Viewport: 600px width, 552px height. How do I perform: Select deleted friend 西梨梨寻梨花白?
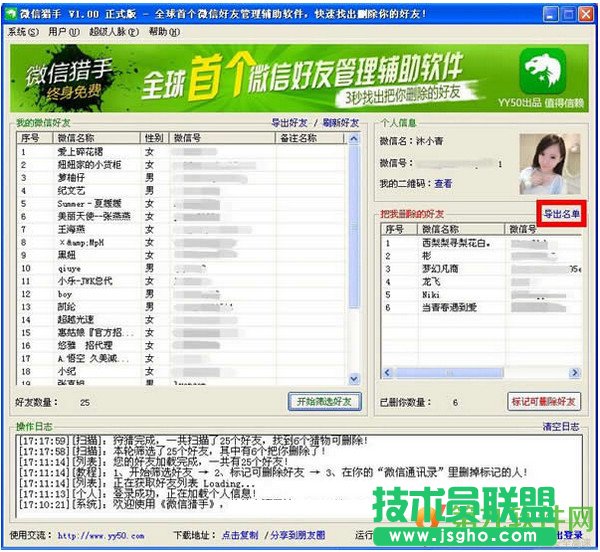pyautogui.click(x=482, y=243)
